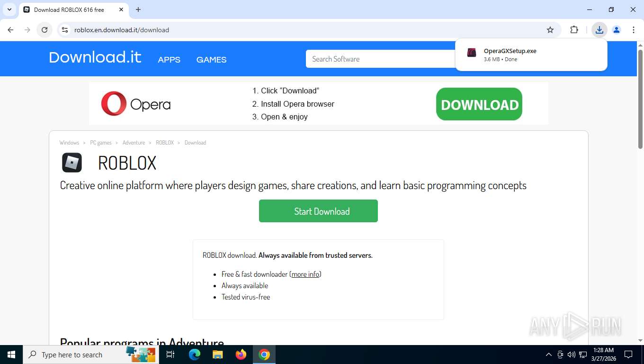Screen dimensions: 644x364
Task: Click the Meet Now camera tray icon
Action: (x=560, y=355)
